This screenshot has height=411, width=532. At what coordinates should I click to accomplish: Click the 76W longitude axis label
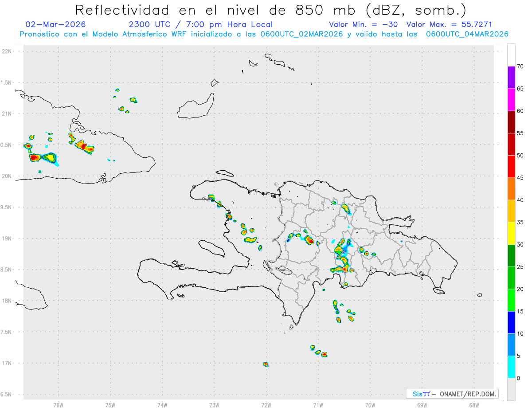pos(58,405)
